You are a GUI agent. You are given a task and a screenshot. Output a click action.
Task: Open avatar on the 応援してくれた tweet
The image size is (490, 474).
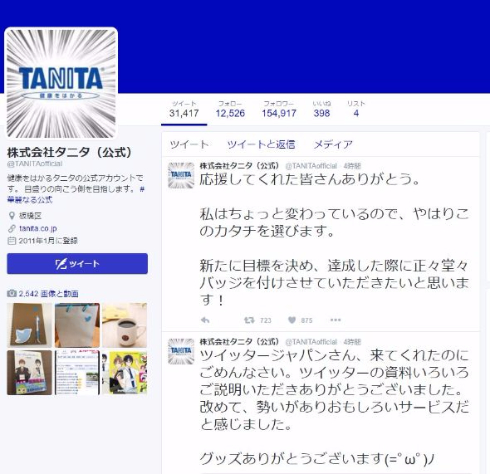(x=181, y=175)
